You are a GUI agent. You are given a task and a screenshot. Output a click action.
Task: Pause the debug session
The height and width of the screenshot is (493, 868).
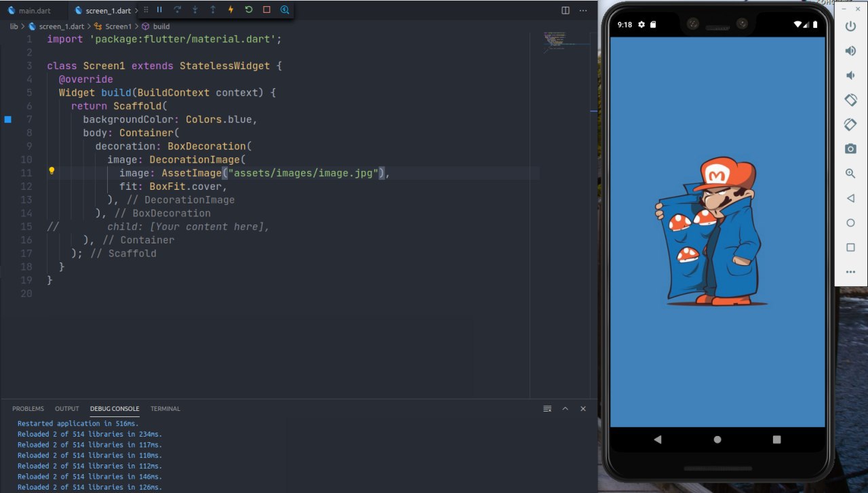159,10
